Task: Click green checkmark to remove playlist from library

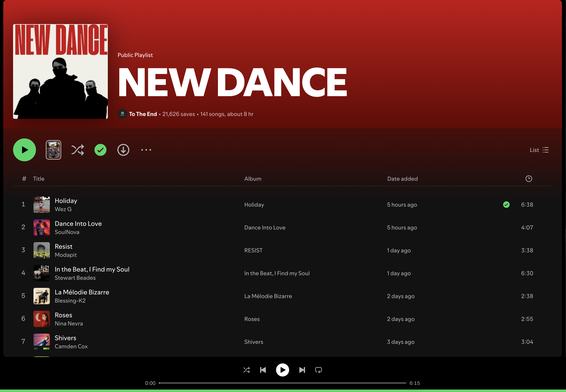Action: coord(100,150)
